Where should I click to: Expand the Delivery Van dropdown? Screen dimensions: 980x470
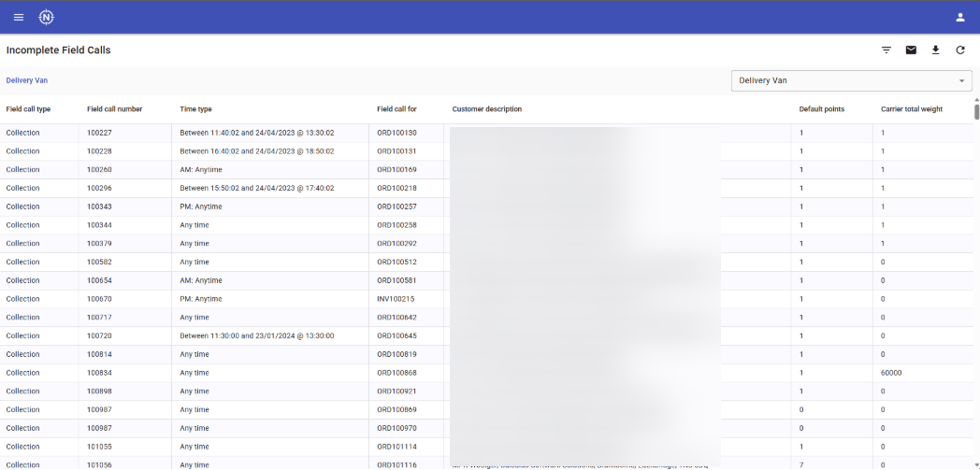coord(851,80)
